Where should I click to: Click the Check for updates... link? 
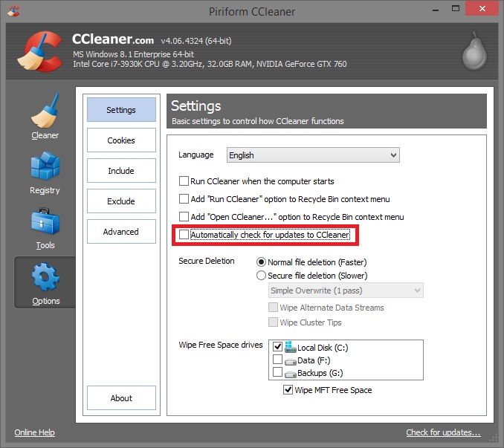tap(443, 432)
